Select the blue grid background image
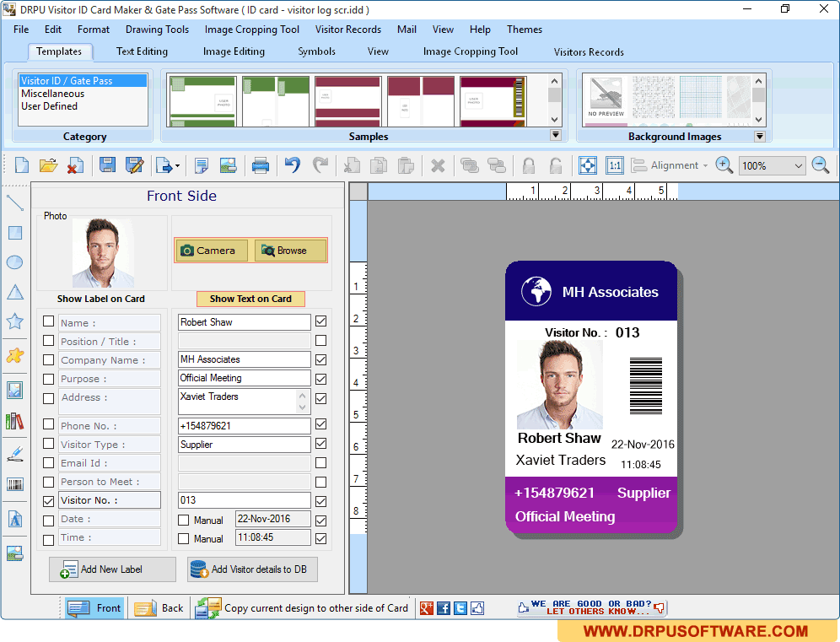 700,97
